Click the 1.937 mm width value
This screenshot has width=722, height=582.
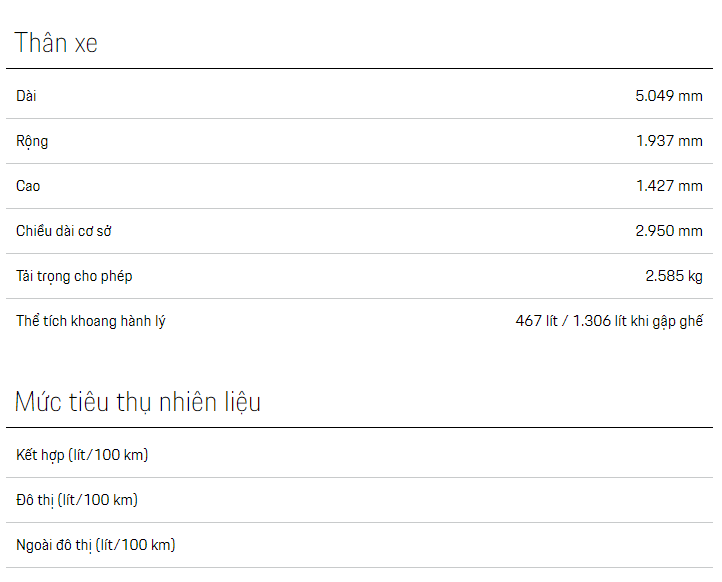pyautogui.click(x=669, y=141)
